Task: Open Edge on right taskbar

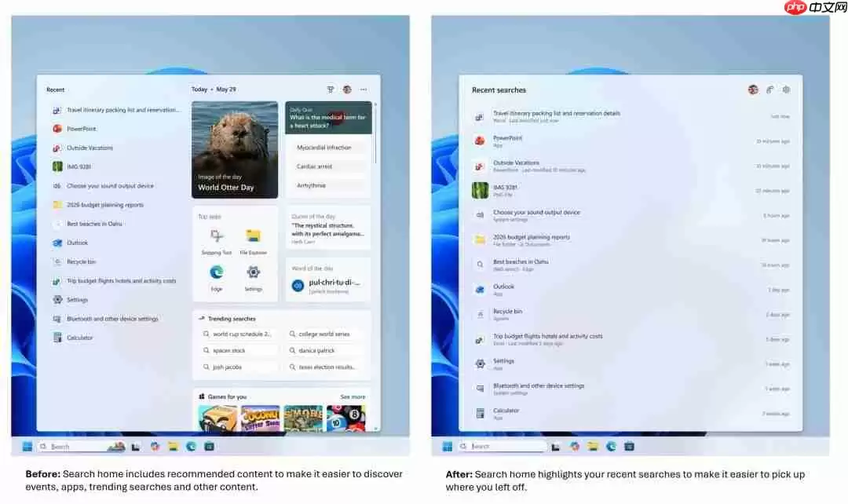Action: coord(611,446)
